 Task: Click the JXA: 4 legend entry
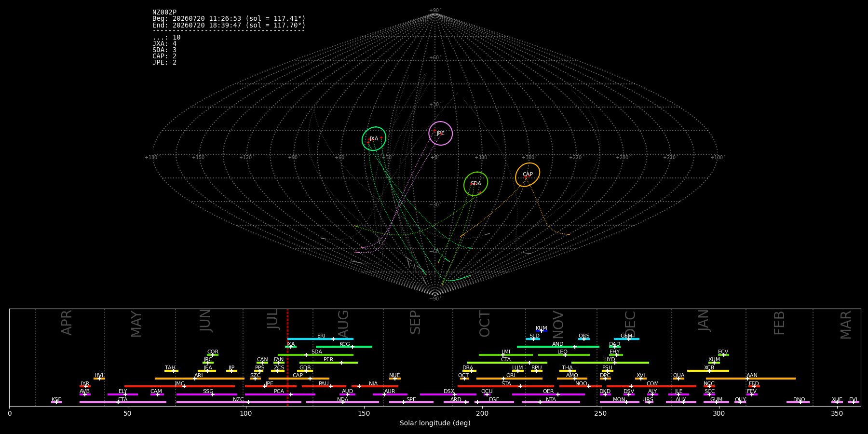(164, 44)
